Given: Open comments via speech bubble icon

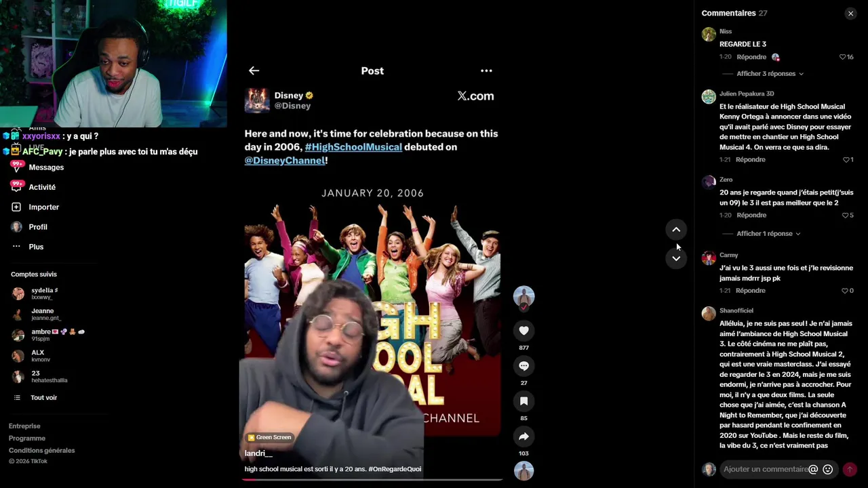Looking at the screenshot, I should coord(524,365).
